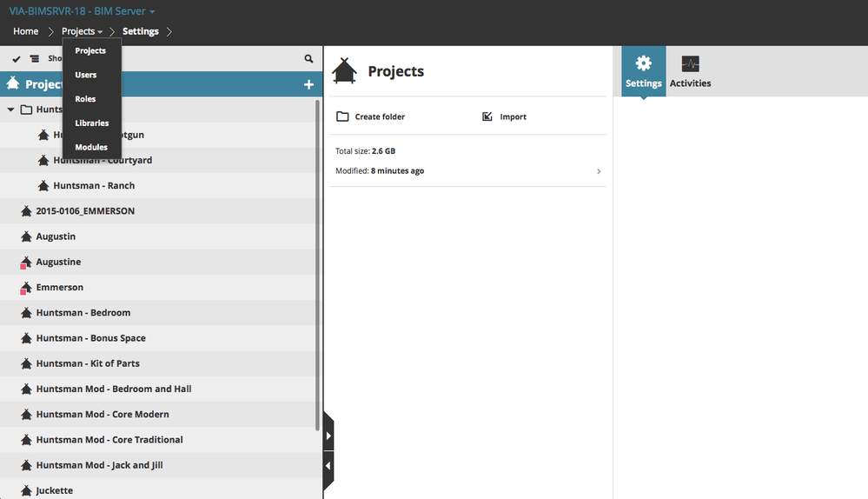Click the house icon of Huntsman - Ranch
The height and width of the screenshot is (499, 868).
click(x=43, y=185)
